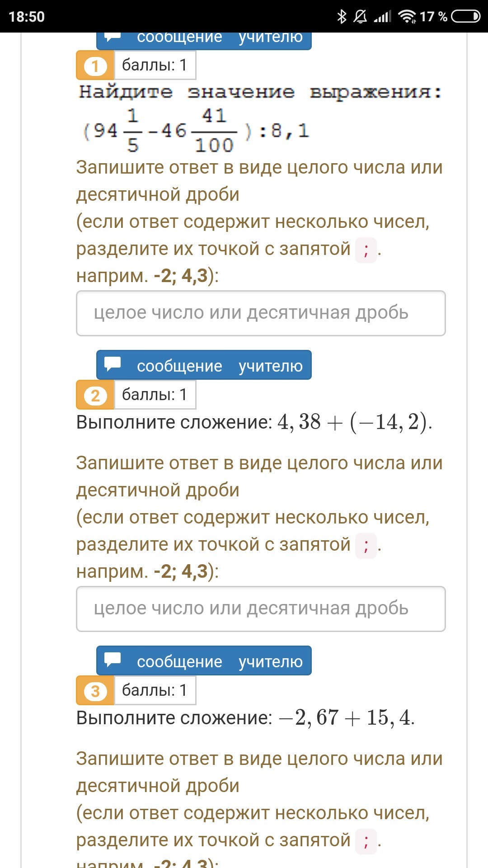
Task: Click speech bubble icon above question 3
Action: click(113, 660)
